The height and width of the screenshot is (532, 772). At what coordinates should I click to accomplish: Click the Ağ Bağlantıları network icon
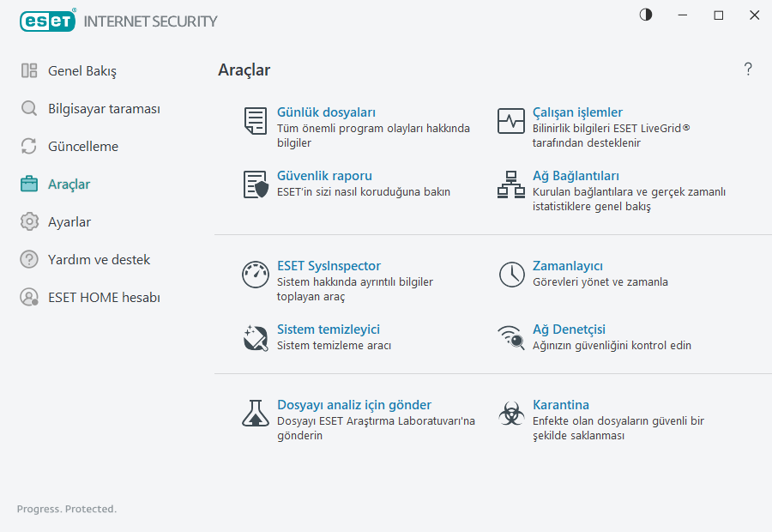pos(510,184)
